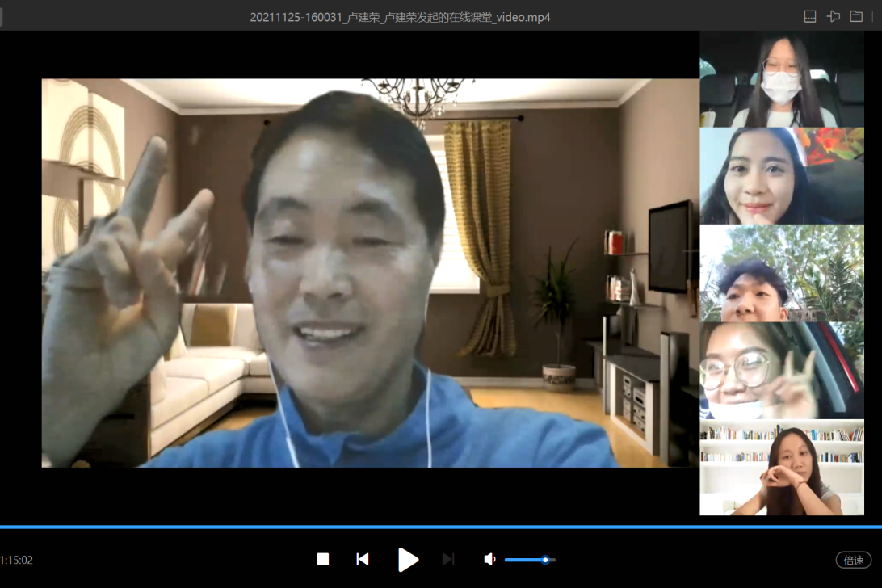Click the stop playback button
This screenshot has height=588, width=882.
323,559
